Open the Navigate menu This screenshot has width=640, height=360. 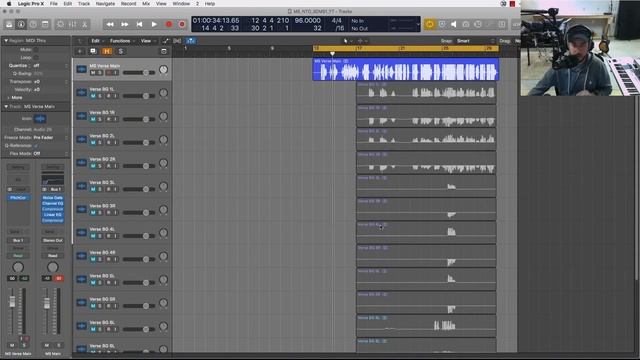pos(105,4)
